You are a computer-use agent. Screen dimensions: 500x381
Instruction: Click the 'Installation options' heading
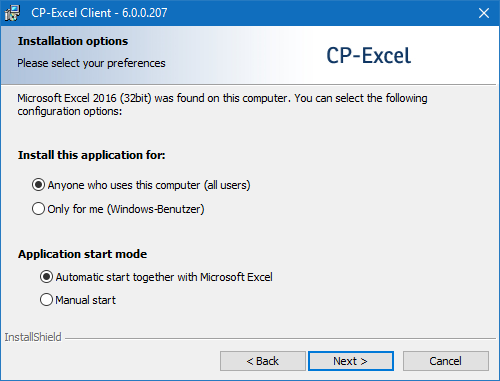click(73, 41)
